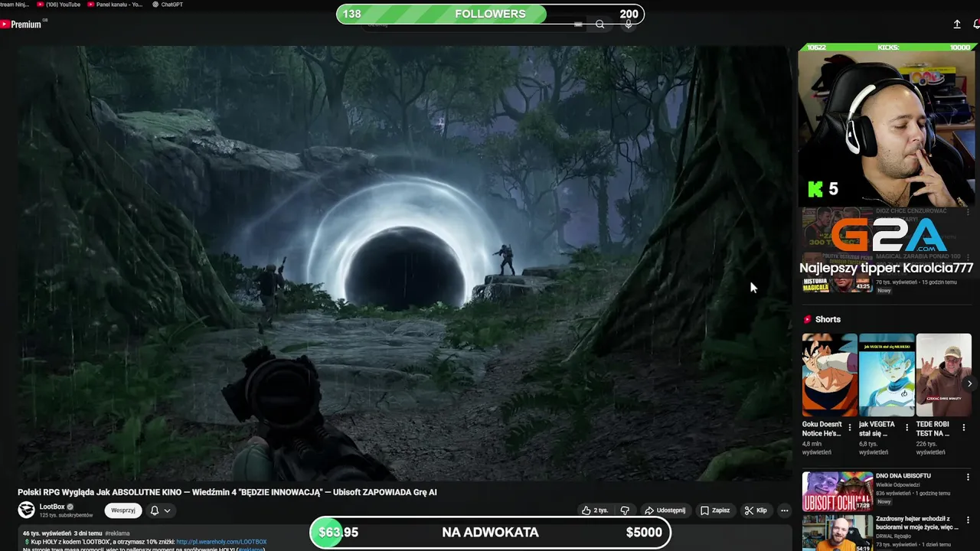Click the 'Nowy' badge under DNO DNA UBISOFTU
The height and width of the screenshot is (551, 980).
pyautogui.click(x=884, y=502)
